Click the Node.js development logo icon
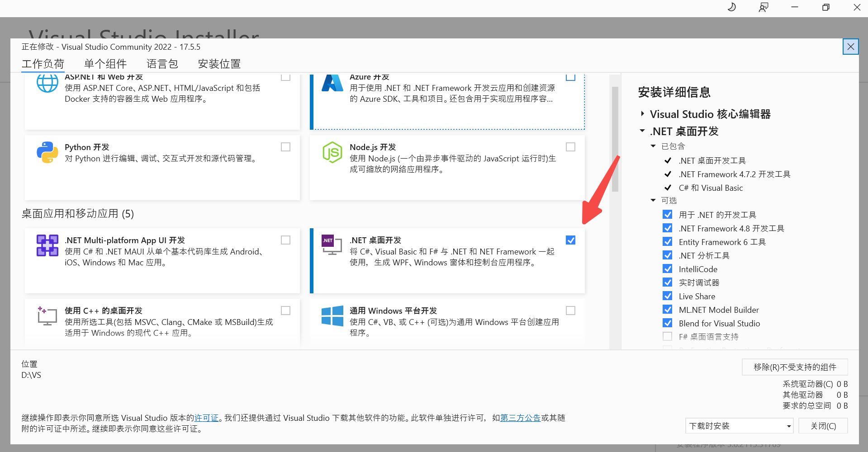 click(x=332, y=152)
